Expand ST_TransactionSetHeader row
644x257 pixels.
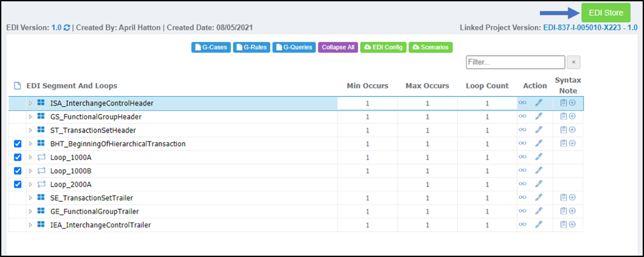click(x=30, y=130)
